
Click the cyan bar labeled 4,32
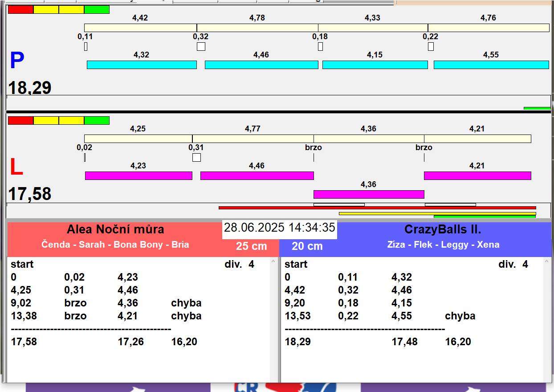(x=142, y=65)
